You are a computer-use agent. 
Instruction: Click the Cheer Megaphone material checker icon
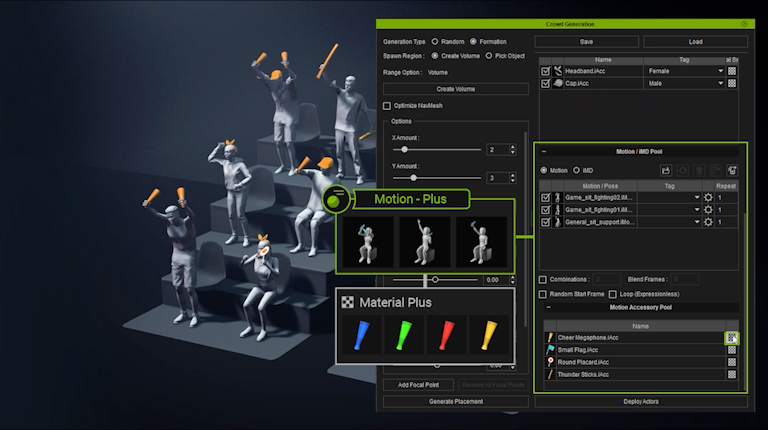tap(731, 338)
